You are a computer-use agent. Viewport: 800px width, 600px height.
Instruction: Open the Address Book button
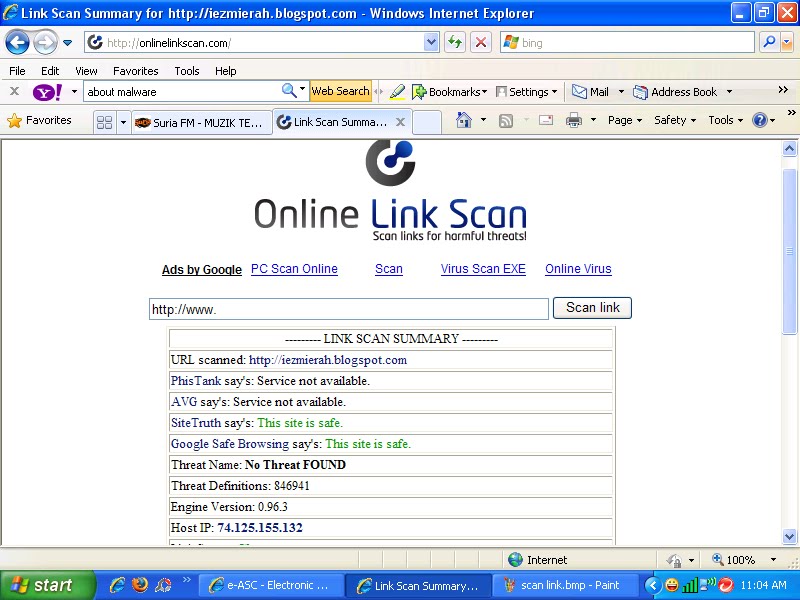tap(676, 92)
